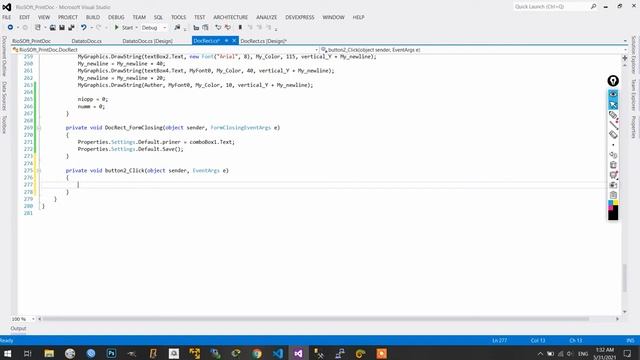This screenshot has width=640, height=360.
Task: Click the black color swatch in annotation toolbar
Action: (613, 215)
